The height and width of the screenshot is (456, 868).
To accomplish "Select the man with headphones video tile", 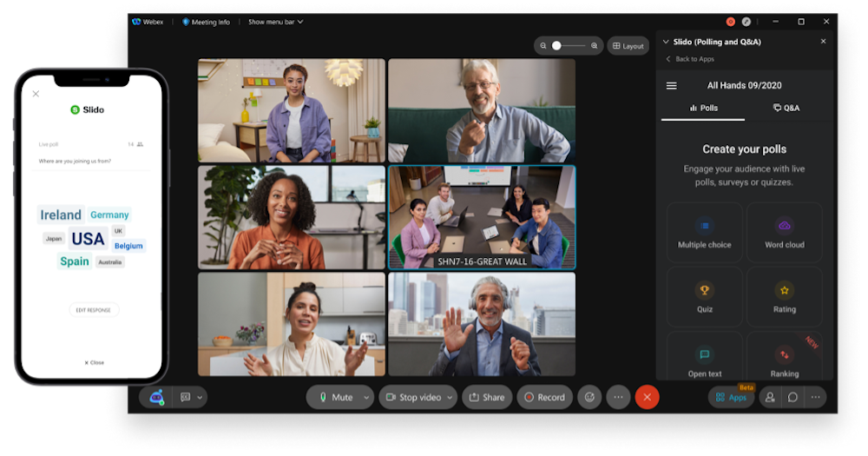I will click(482, 324).
